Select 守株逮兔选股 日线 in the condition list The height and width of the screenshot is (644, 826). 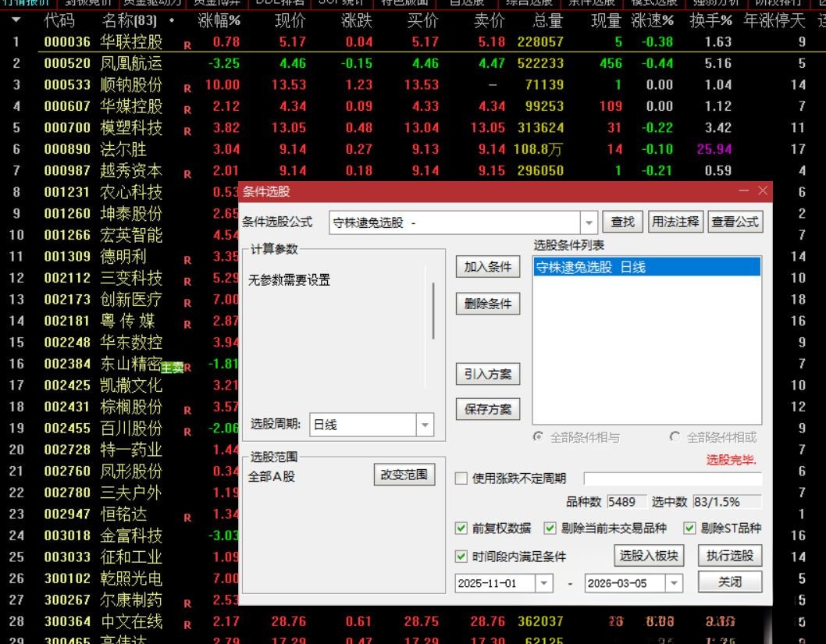(591, 268)
